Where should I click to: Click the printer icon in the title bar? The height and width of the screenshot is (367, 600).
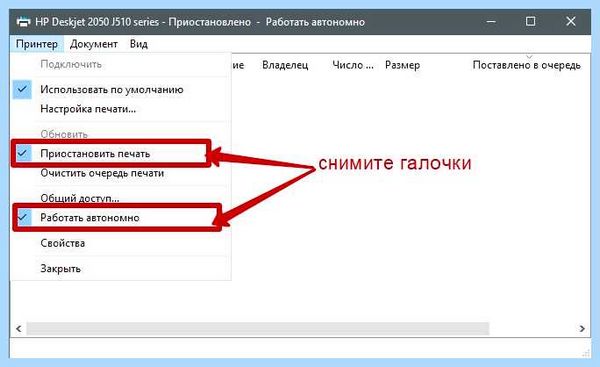coord(23,22)
